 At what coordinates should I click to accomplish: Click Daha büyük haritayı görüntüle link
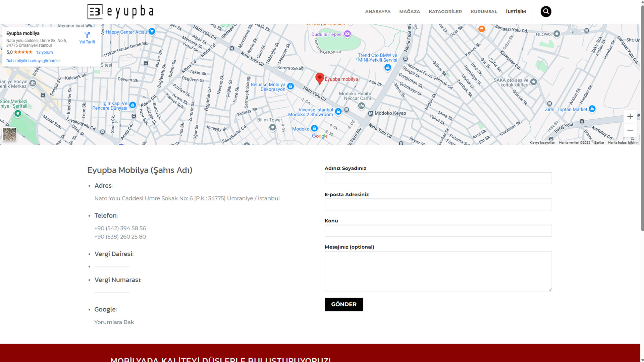[33, 61]
